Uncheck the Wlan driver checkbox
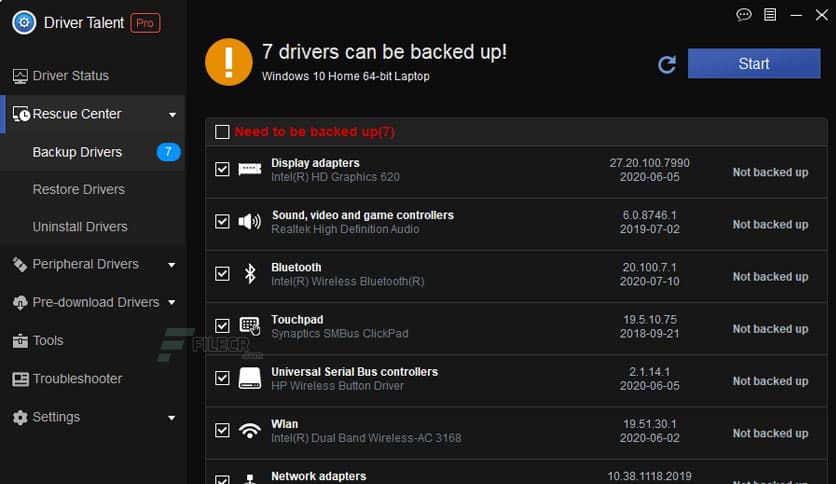Viewport: 836px width, 484px height. coord(222,430)
